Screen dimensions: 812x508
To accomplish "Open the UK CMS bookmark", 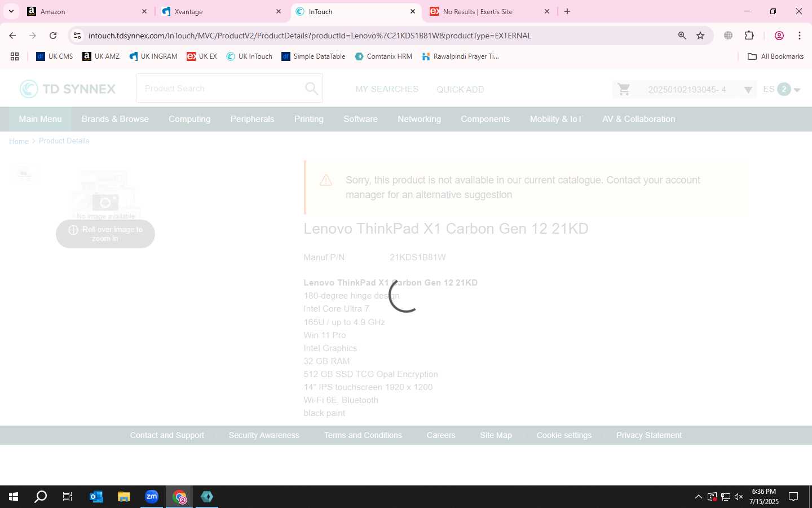I will tap(55, 56).
